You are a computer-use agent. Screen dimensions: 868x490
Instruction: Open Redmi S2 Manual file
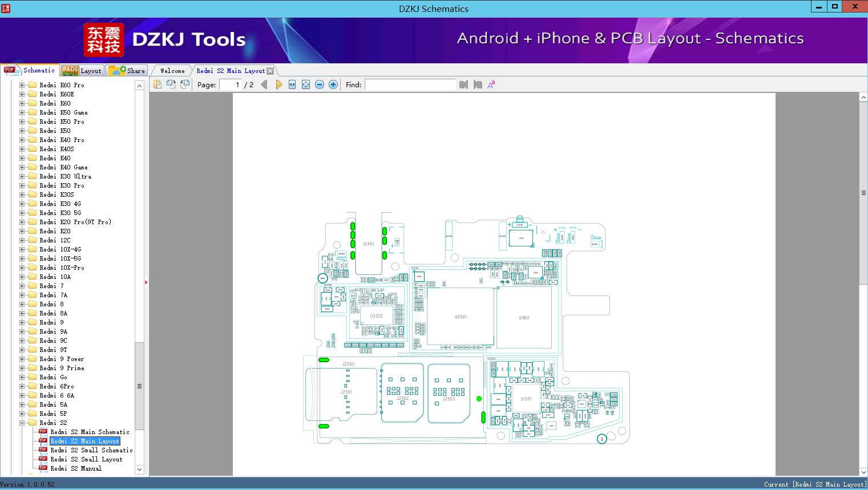pyautogui.click(x=76, y=468)
